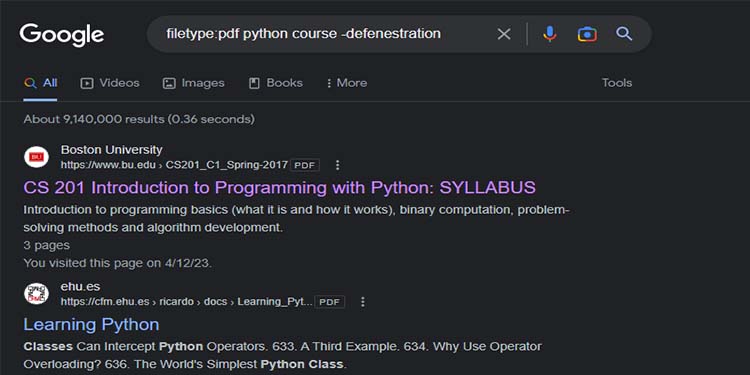
Task: Submit search with the magnifying glass icon
Action: point(624,33)
